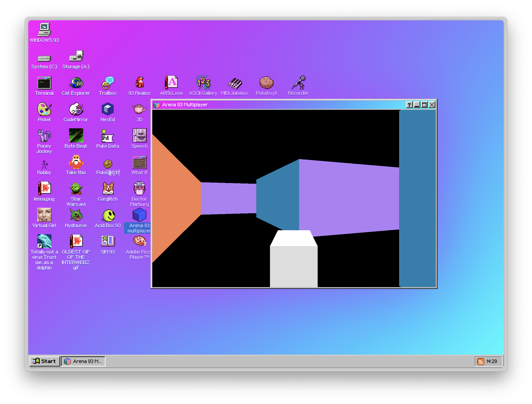Image resolution: width=532 pixels, height=404 pixels.
Task: Open the Terminal desktop icon
Action: (x=44, y=83)
